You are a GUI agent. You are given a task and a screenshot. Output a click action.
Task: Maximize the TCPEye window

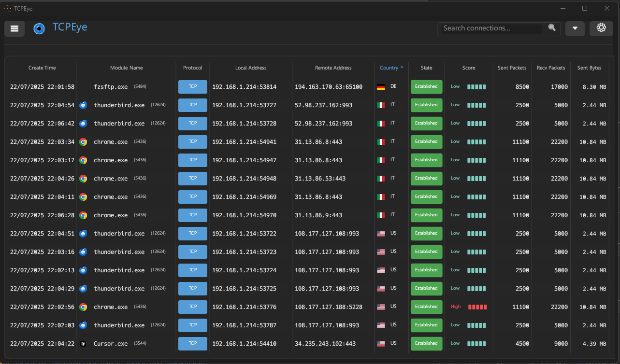585,8
